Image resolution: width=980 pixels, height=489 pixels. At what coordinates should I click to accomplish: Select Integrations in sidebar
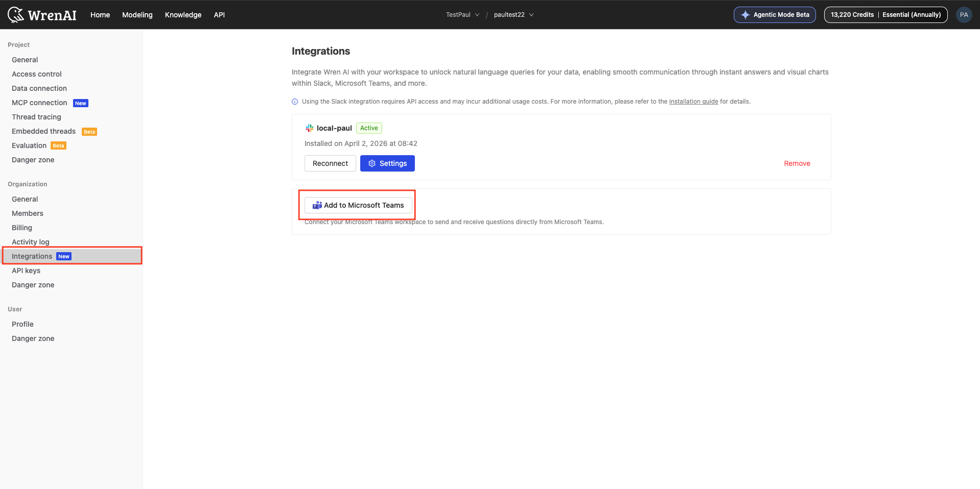71,256
